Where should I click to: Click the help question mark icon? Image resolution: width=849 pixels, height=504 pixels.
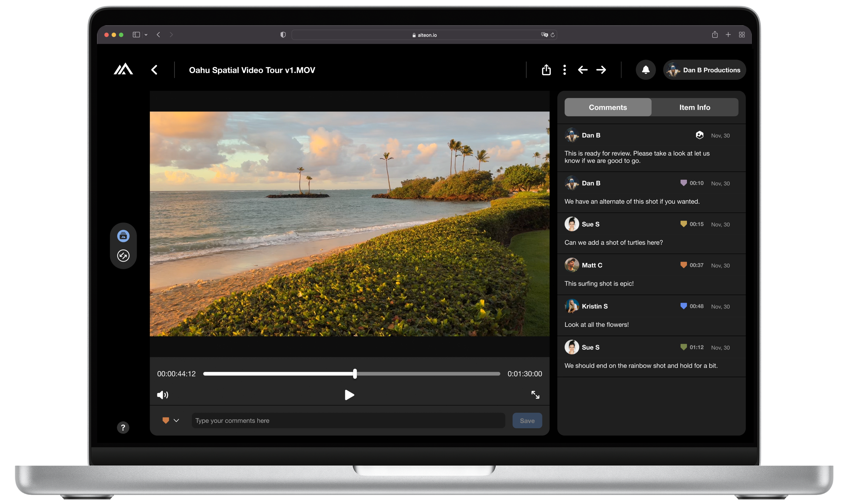coord(123,427)
